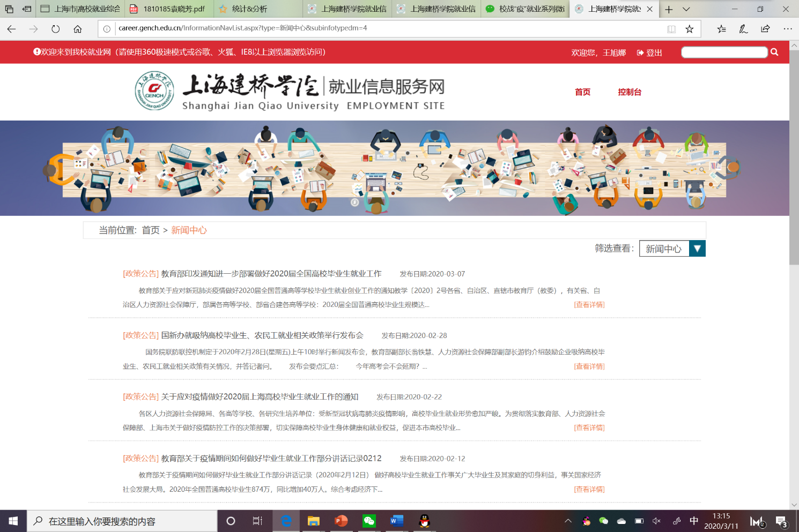
Task: Add page to favorites star icon
Action: coord(690,29)
